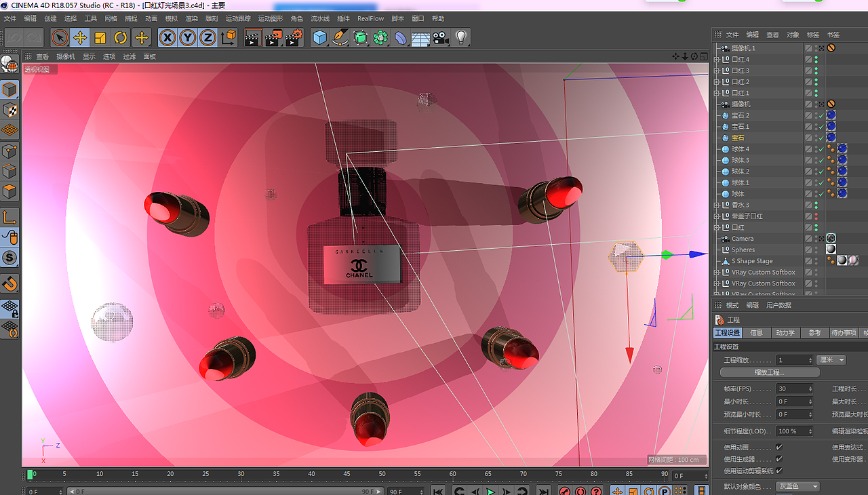Image resolution: width=868 pixels, height=495 pixels.
Task: Add a camera object from toolbar
Action: click(x=441, y=37)
